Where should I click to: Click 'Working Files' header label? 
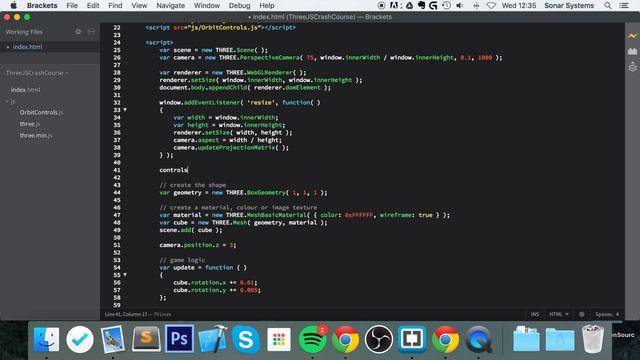pyautogui.click(x=24, y=31)
